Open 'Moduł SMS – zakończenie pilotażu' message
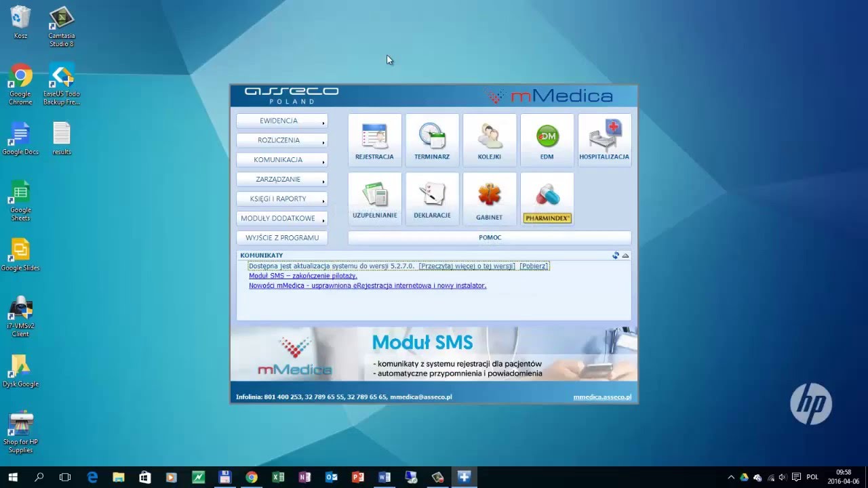Image resolution: width=868 pixels, height=488 pixels. click(302, 276)
